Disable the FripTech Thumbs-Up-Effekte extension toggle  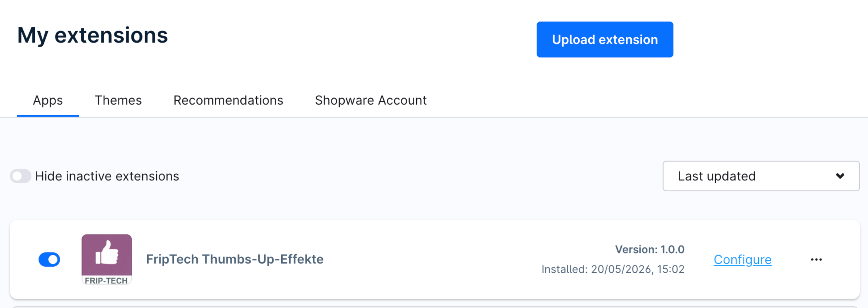point(49,260)
